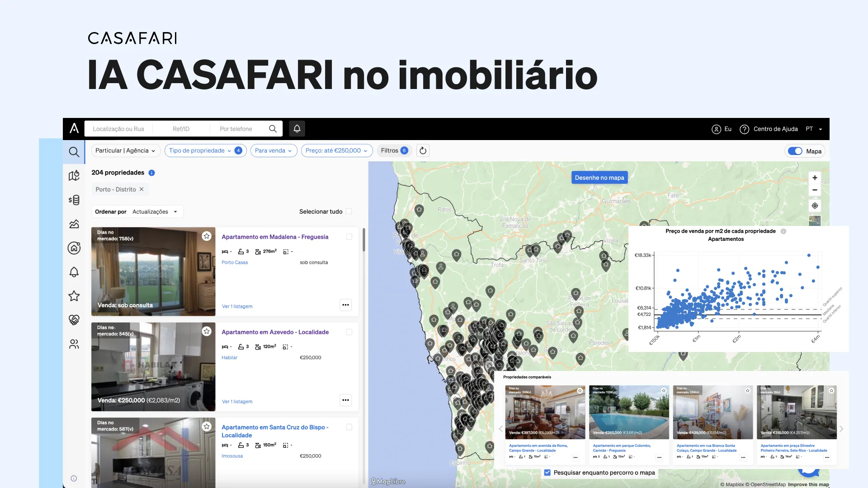Open Ordenar por Actualizações dropdown

137,211
